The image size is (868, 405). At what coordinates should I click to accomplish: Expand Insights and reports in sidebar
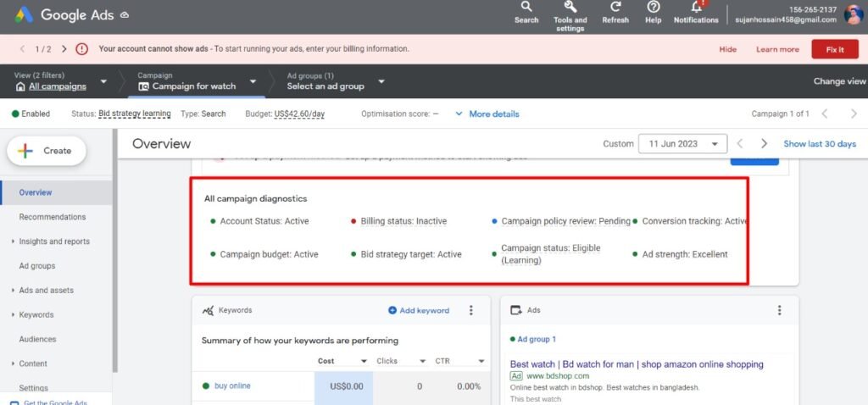[x=13, y=241]
